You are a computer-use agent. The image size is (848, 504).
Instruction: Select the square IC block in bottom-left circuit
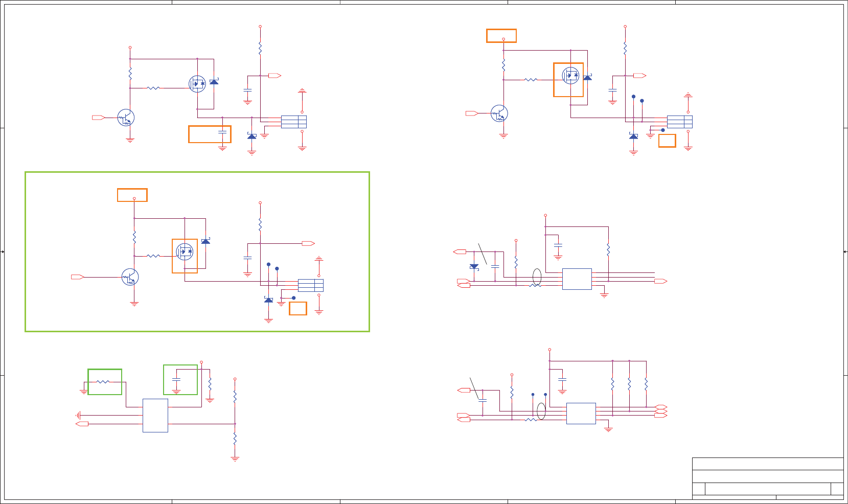point(155,416)
